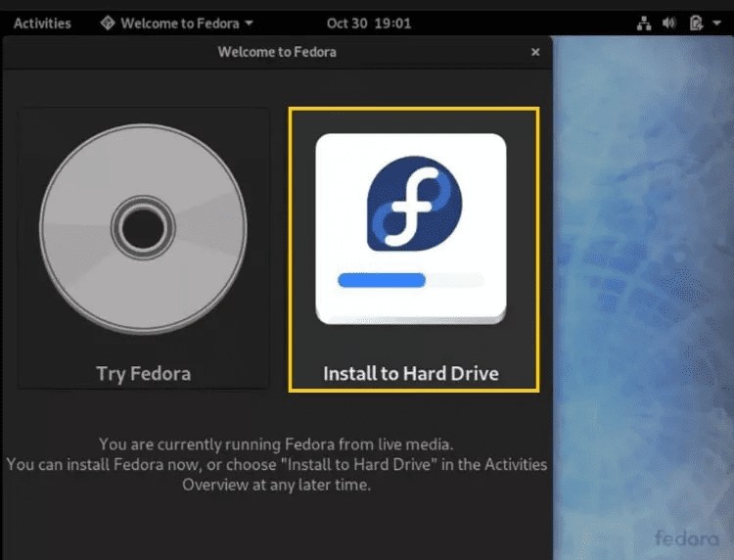Open the clock showing Oct 30 19:01
This screenshot has width=734, height=560.
[369, 23]
